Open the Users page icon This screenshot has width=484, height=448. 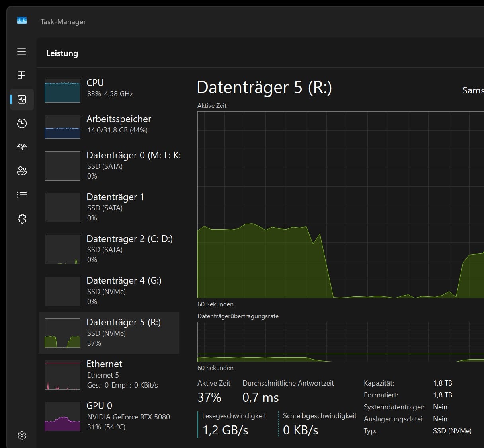point(22,171)
